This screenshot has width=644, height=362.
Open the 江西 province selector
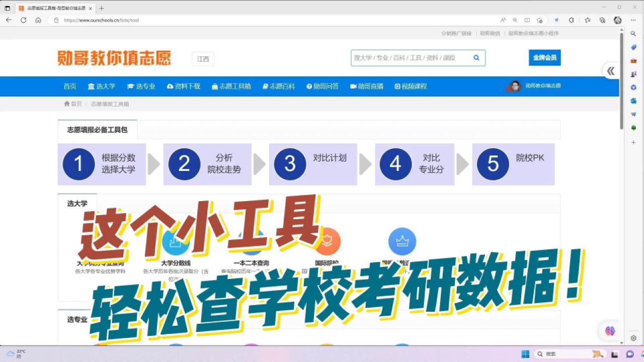pyautogui.click(x=203, y=59)
